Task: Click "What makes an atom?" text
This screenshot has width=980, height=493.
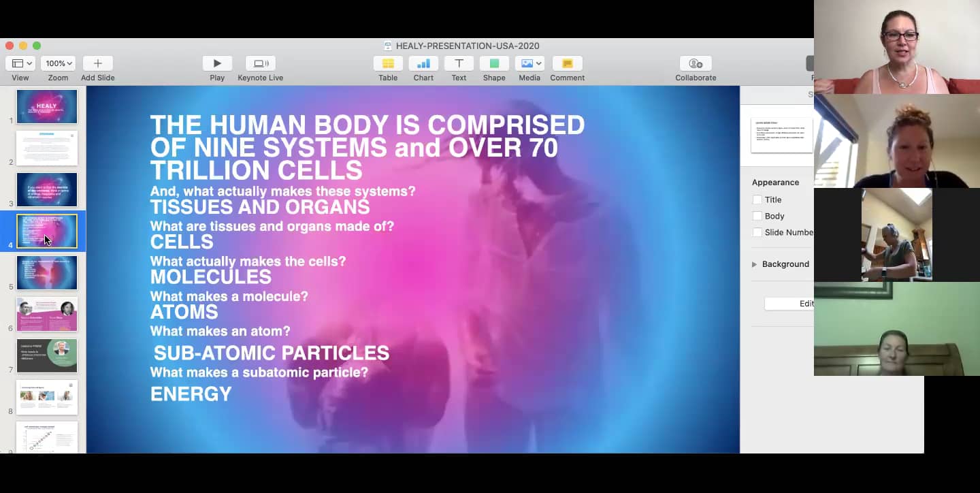Action: tap(220, 332)
